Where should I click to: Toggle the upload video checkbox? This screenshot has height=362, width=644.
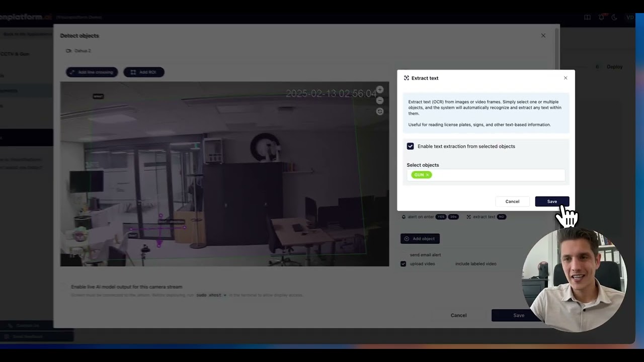tap(403, 264)
